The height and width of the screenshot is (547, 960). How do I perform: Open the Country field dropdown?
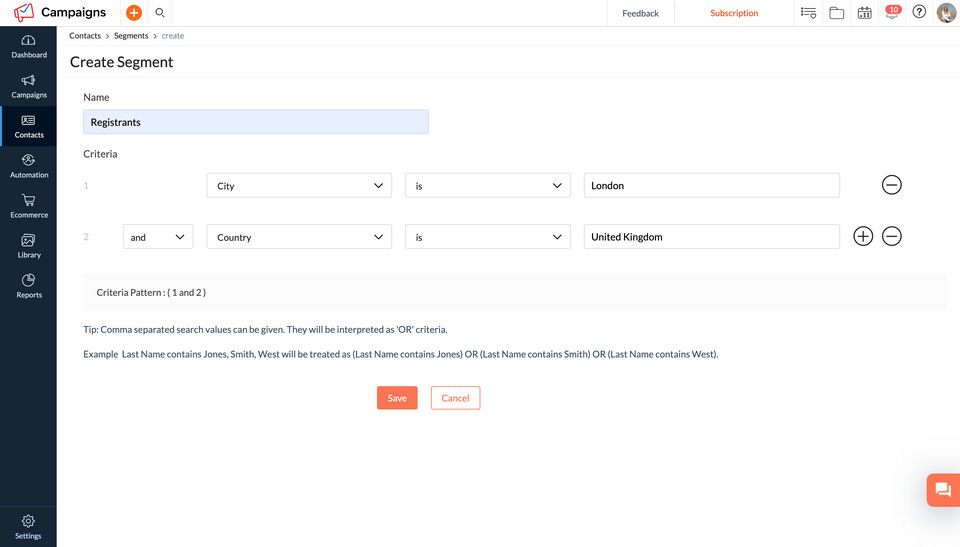pos(299,237)
